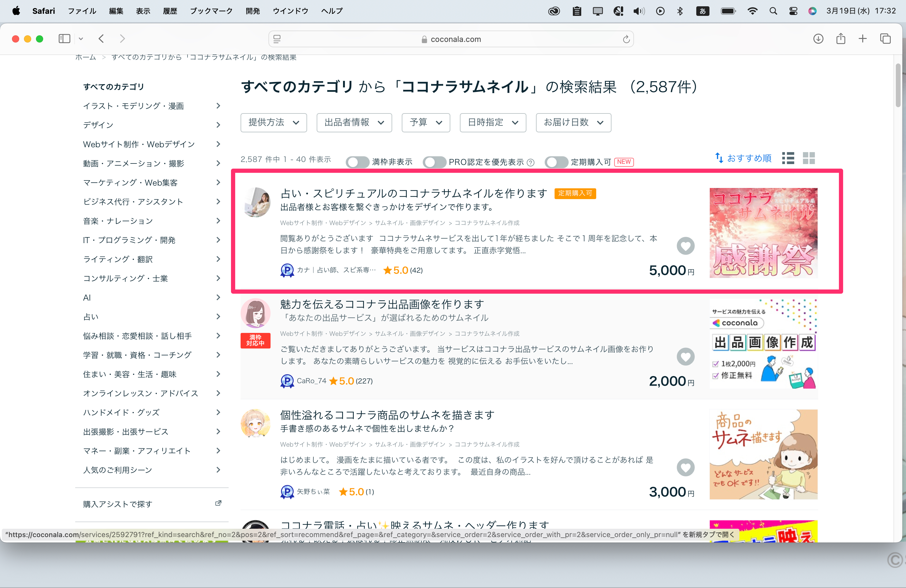This screenshot has height=588, width=906.
Task: Switch to grid view layout icon
Action: (x=809, y=158)
